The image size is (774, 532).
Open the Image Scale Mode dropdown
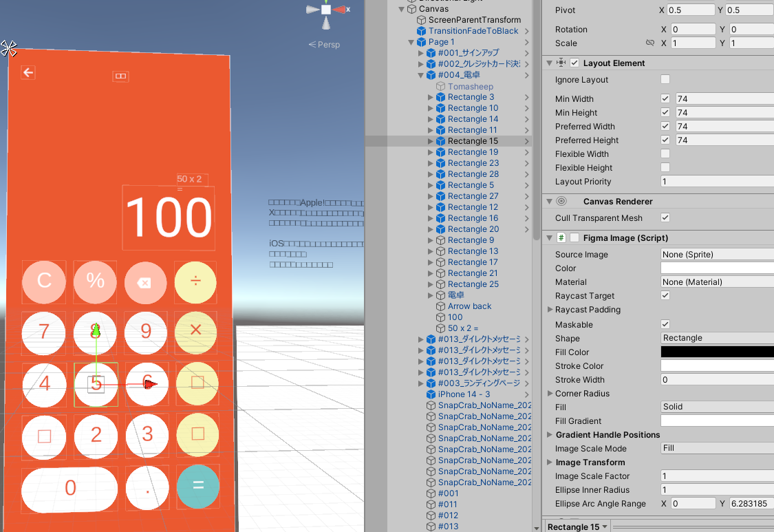(716, 448)
